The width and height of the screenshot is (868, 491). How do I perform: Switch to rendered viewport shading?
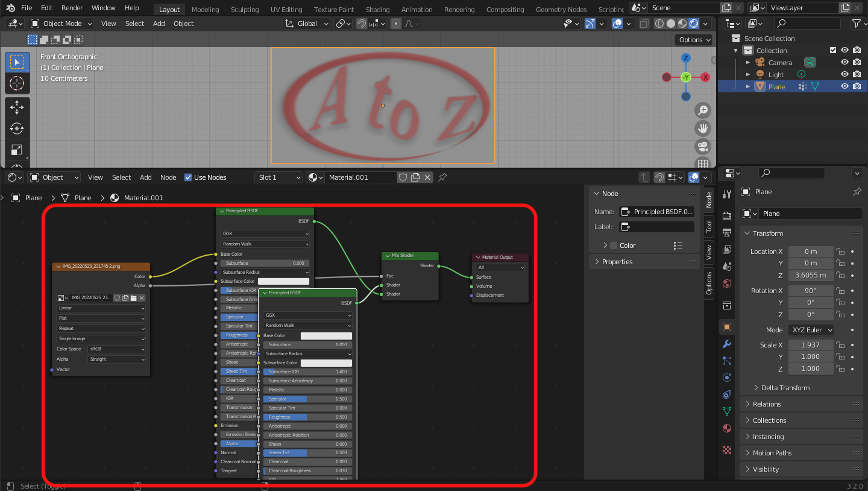(x=694, y=24)
